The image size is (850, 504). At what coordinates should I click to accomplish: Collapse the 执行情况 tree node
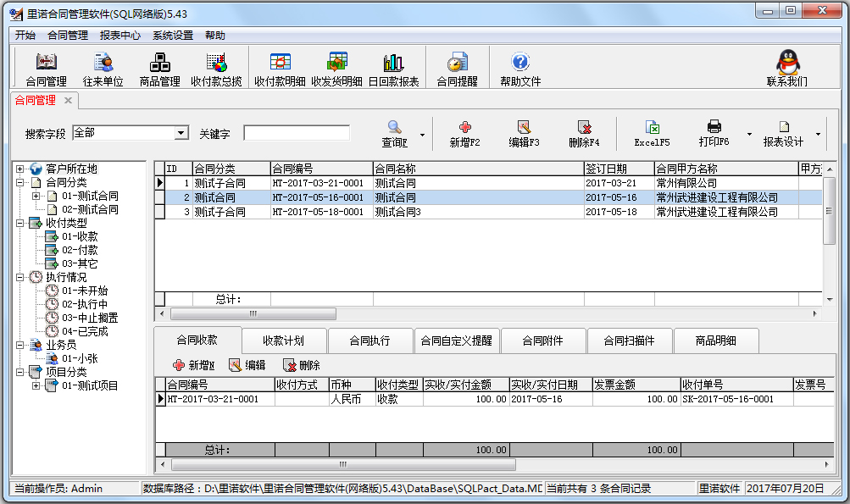pyautogui.click(x=20, y=278)
